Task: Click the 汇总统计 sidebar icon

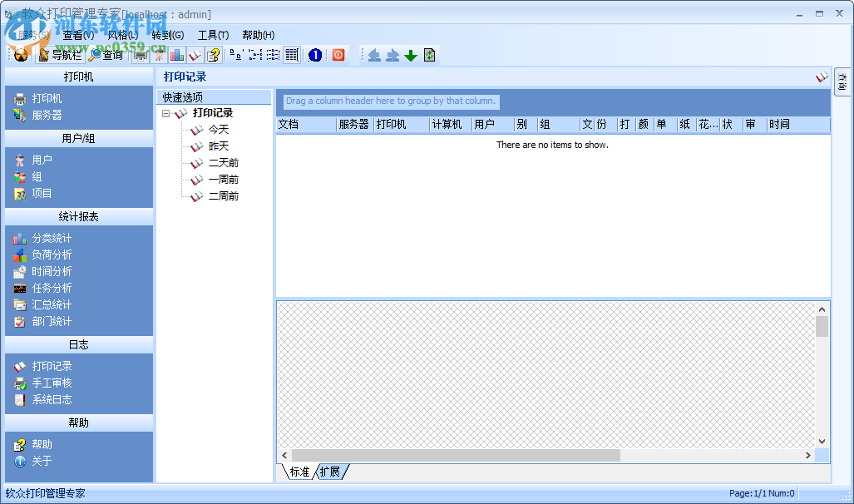Action: [20, 304]
